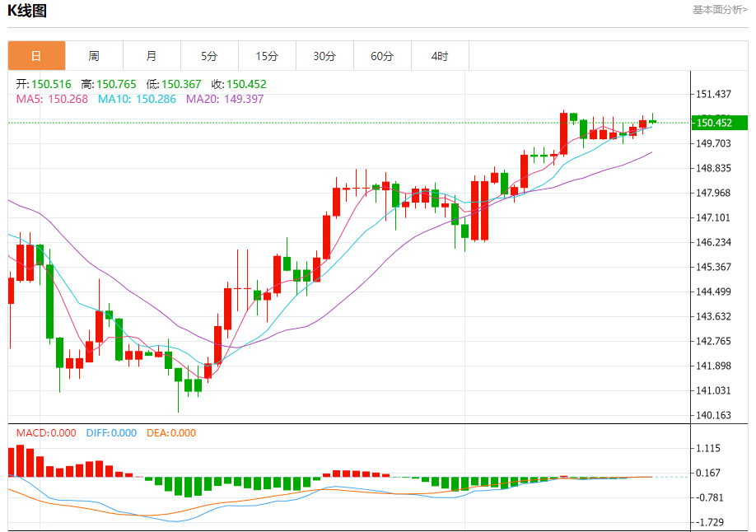
Task: Select the 日 daily chart tab
Action: pos(36,56)
